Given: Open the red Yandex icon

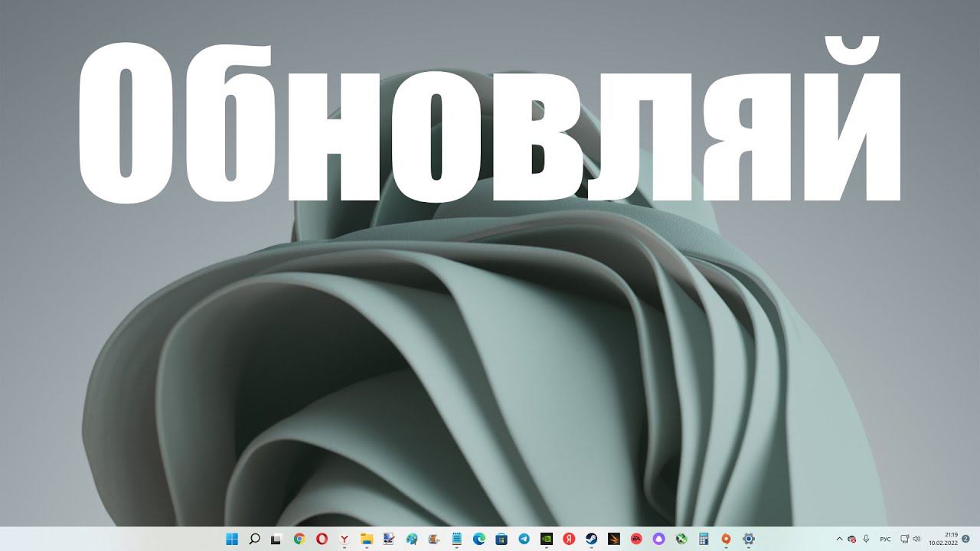Looking at the screenshot, I should click(x=569, y=539).
